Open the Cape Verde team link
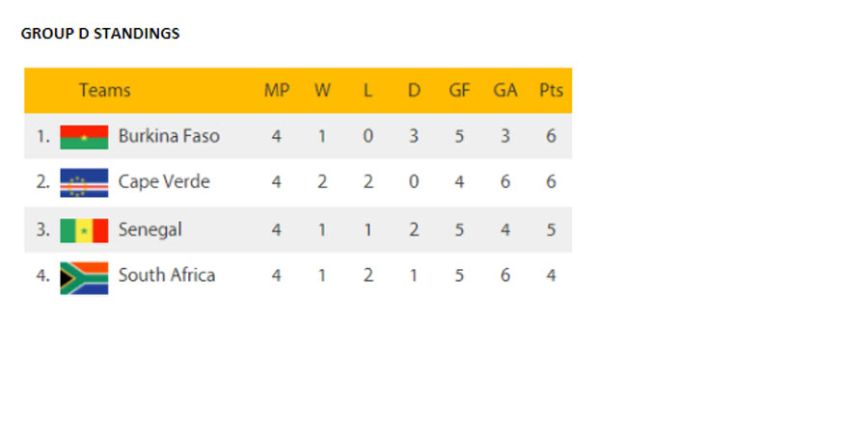Screen dimensions: 868x434 164,181
